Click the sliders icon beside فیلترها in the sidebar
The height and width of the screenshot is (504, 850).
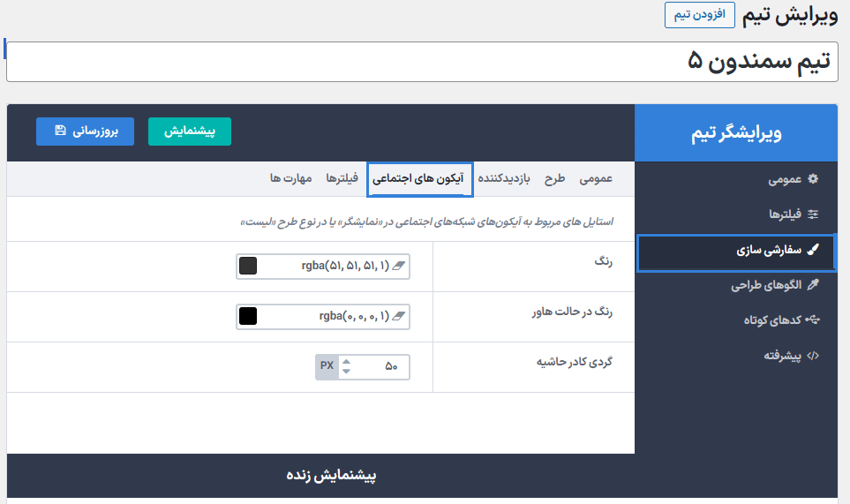(x=813, y=214)
